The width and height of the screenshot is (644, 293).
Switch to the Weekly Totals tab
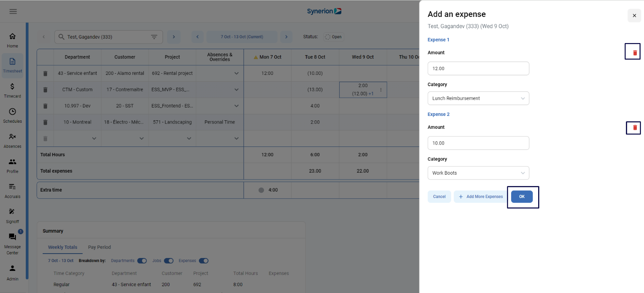(62, 247)
